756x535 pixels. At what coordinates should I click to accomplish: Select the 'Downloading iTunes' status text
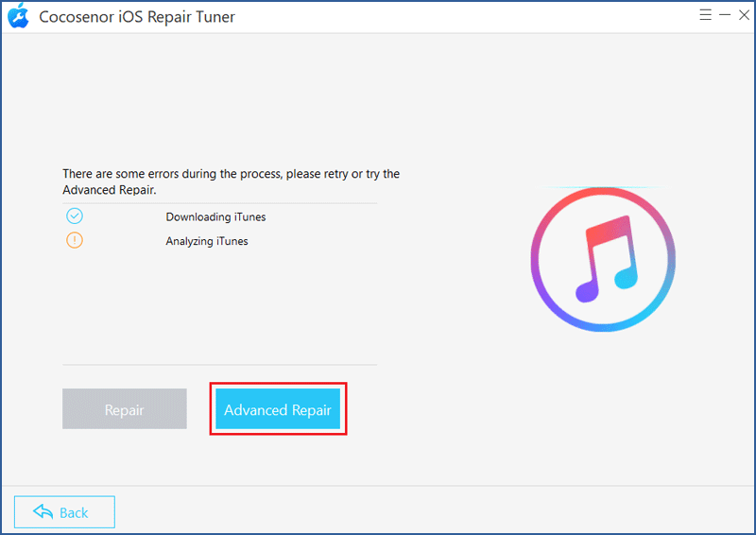[x=215, y=217]
